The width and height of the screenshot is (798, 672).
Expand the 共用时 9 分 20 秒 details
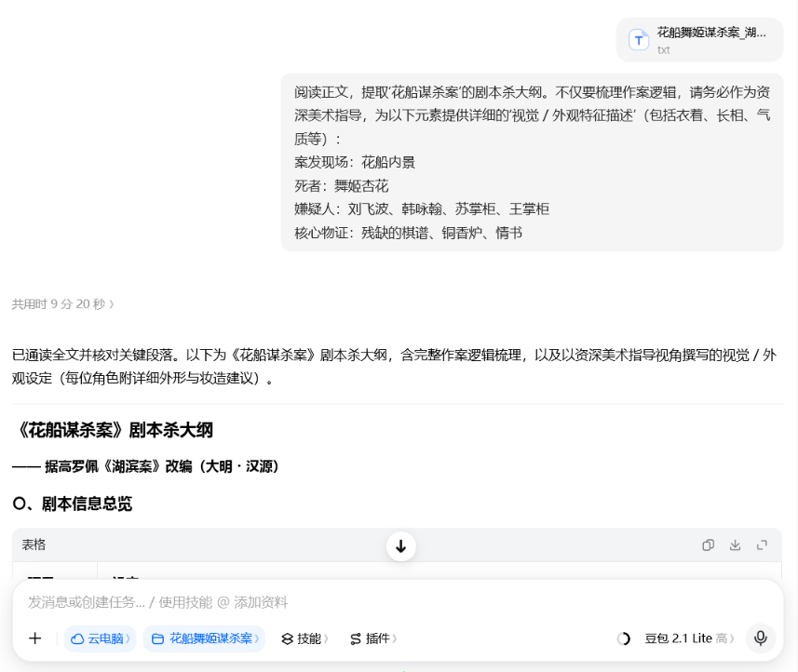click(x=62, y=304)
